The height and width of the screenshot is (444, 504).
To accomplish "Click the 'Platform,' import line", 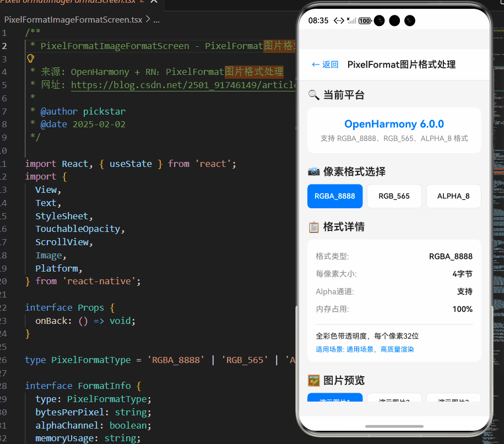I will (x=59, y=268).
